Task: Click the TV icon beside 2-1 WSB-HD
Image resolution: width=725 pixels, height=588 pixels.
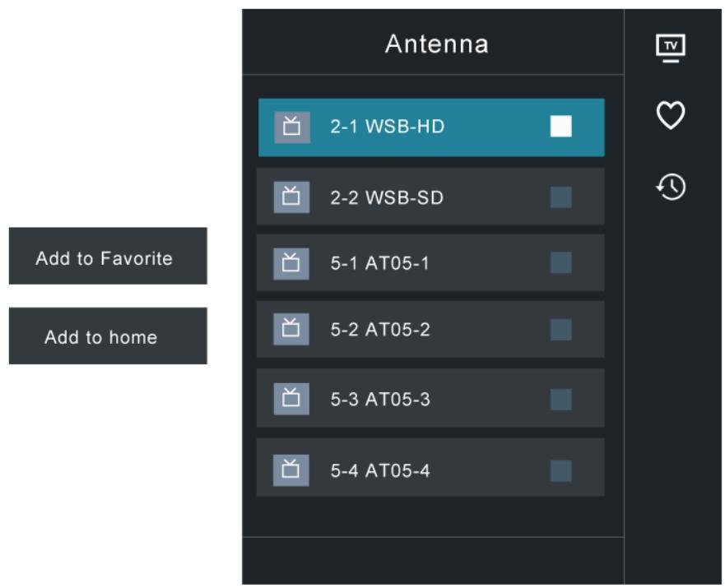Action: [x=292, y=127]
